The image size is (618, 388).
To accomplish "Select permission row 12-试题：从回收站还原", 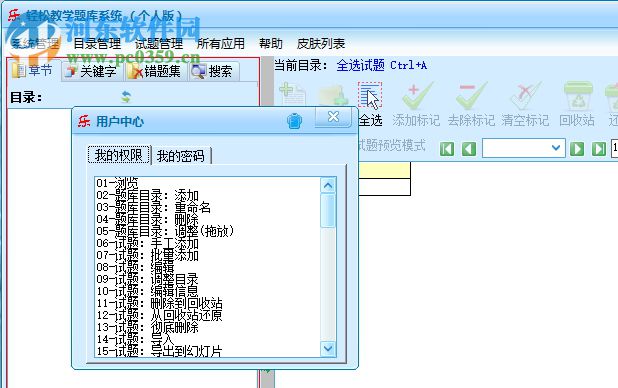I will coord(208,315).
